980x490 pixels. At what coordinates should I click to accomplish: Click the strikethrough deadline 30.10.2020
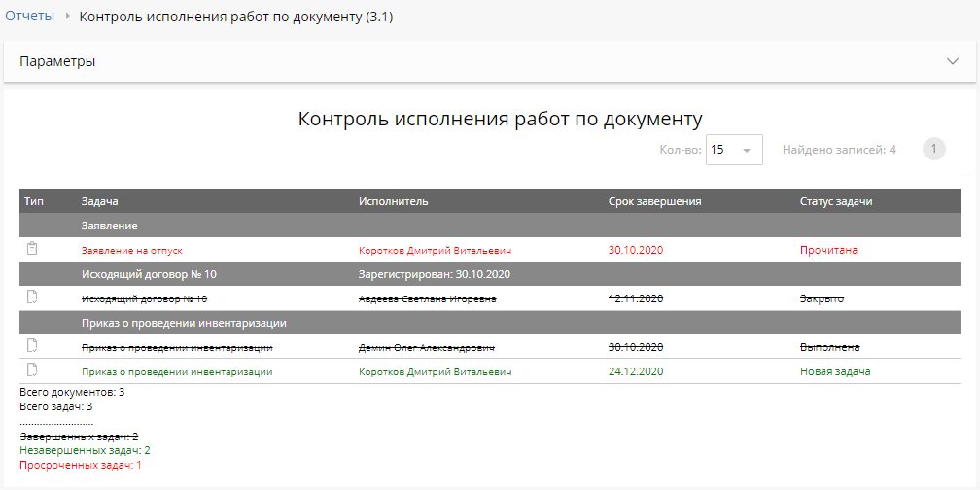pyautogui.click(x=636, y=347)
